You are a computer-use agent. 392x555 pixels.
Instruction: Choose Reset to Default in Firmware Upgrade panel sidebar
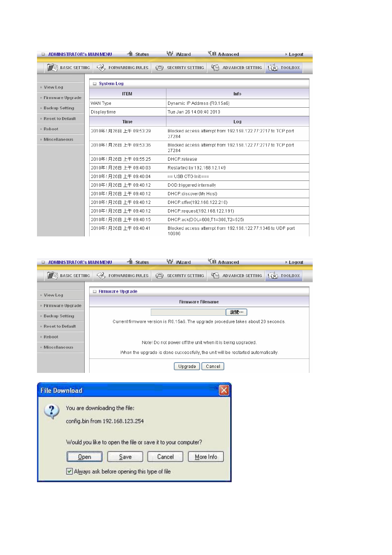pos(60,326)
